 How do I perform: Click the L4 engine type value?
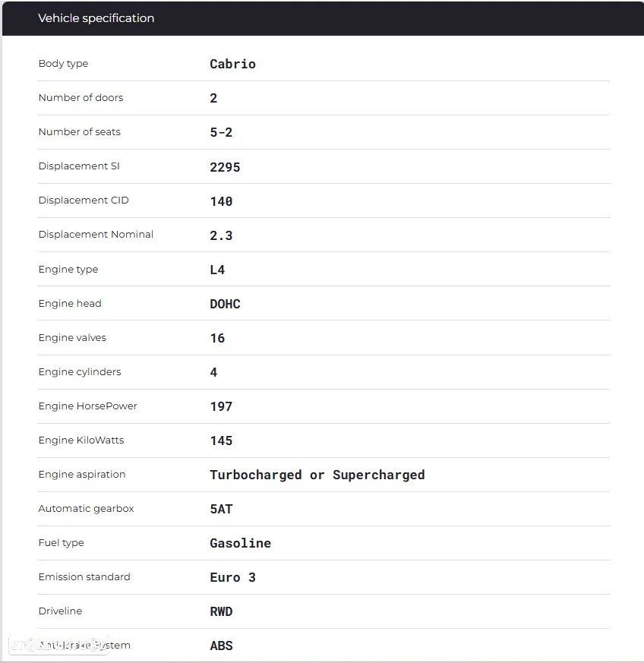(217, 270)
